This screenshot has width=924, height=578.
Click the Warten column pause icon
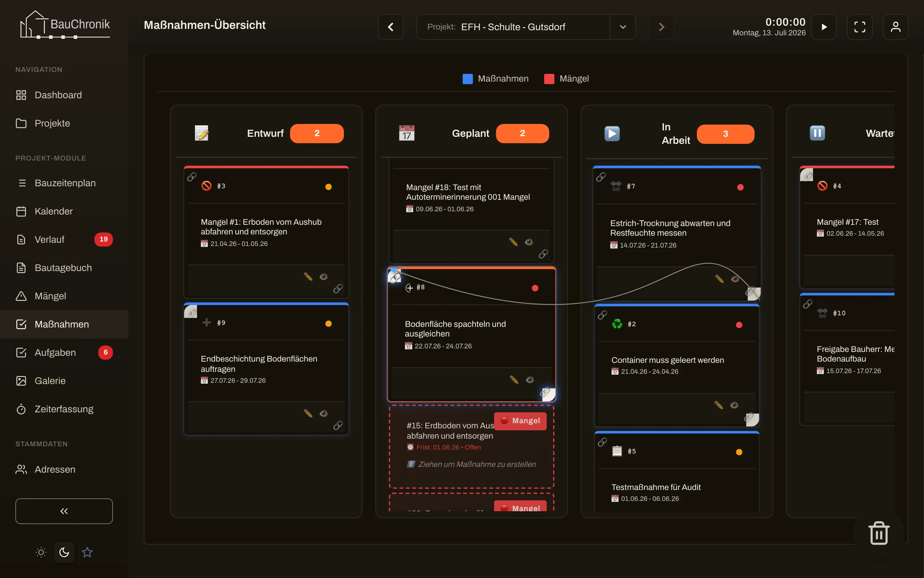tap(817, 133)
